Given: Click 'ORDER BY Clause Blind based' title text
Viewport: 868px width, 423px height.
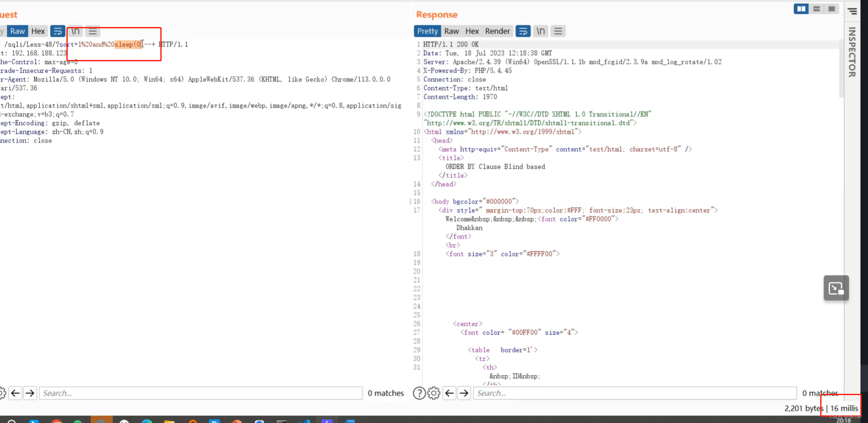Looking at the screenshot, I should coord(495,167).
